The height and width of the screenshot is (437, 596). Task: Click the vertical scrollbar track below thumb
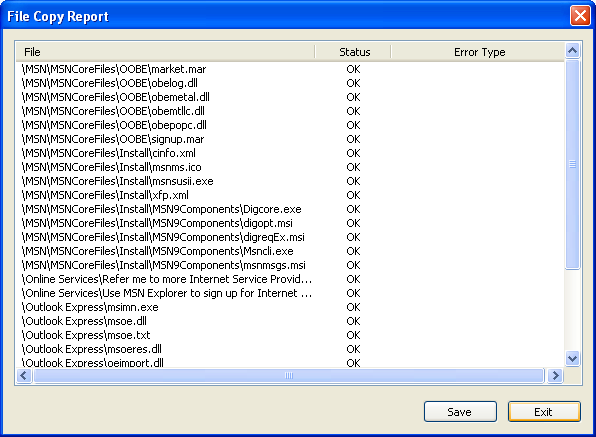click(x=572, y=310)
